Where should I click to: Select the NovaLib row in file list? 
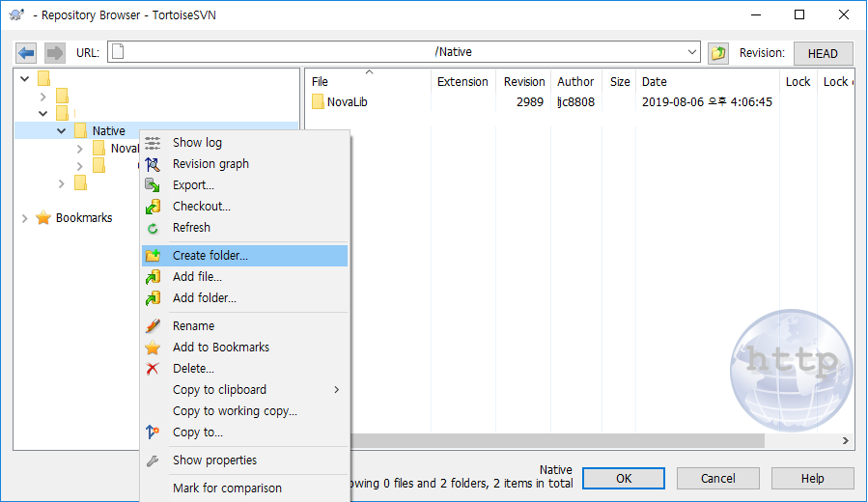[579, 101]
